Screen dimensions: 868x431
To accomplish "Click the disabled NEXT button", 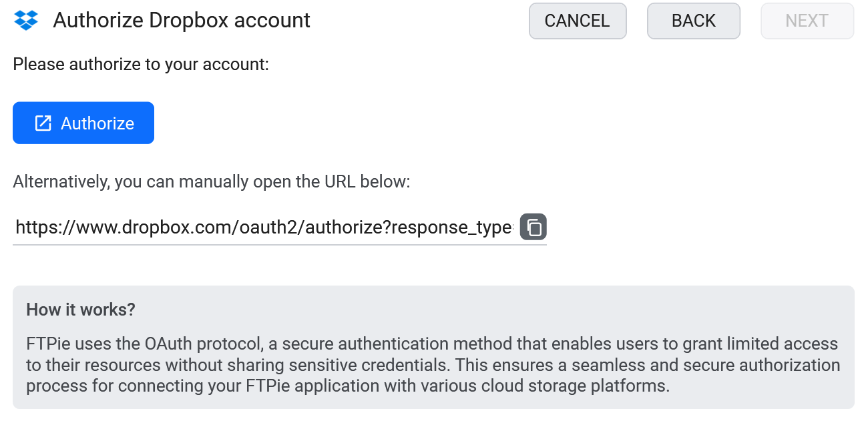I will coord(807,21).
